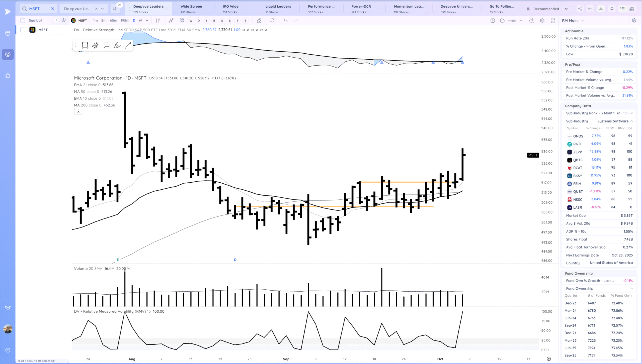Select the trend line drawing tool
Screen dimensions: 642x364
click(x=128, y=45)
